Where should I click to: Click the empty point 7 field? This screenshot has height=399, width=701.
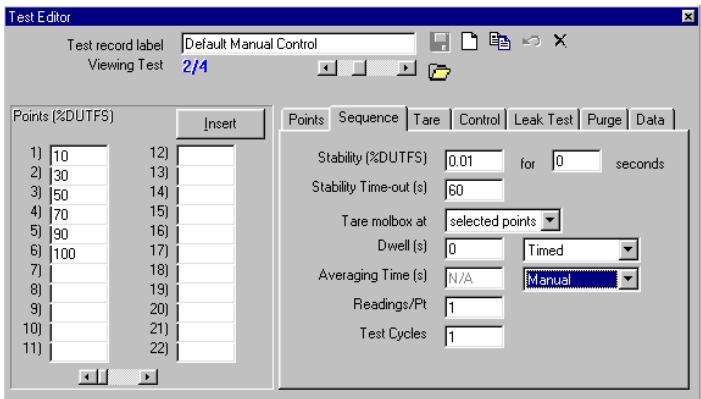click(79, 273)
